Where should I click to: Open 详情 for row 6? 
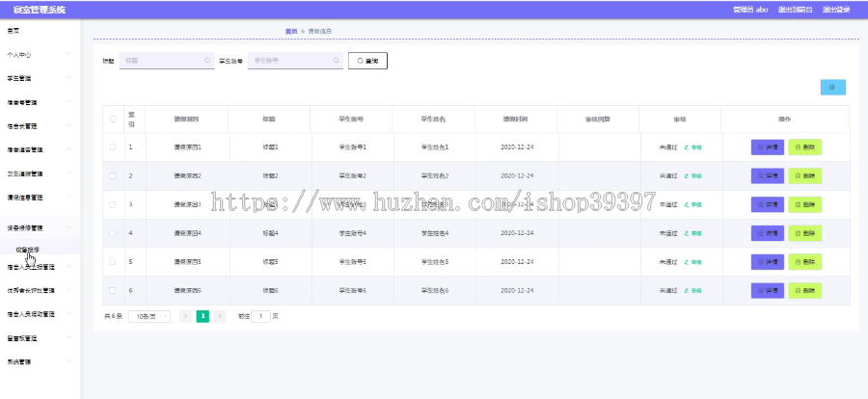click(x=768, y=290)
